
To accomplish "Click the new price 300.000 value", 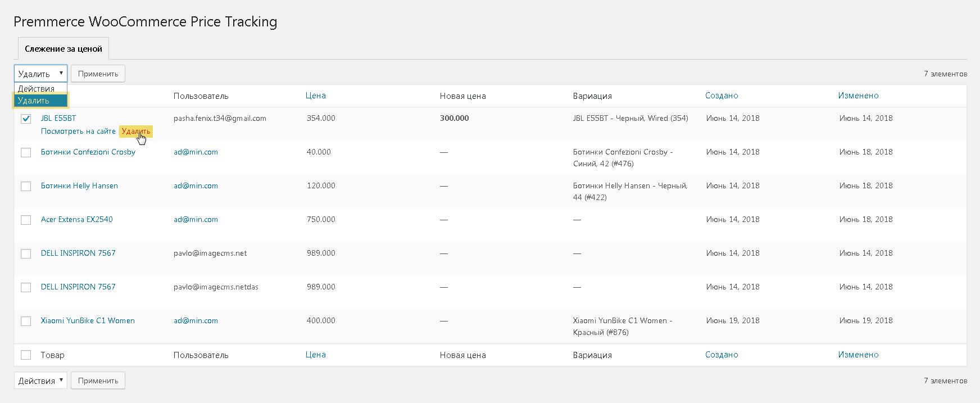I will click(x=454, y=118).
